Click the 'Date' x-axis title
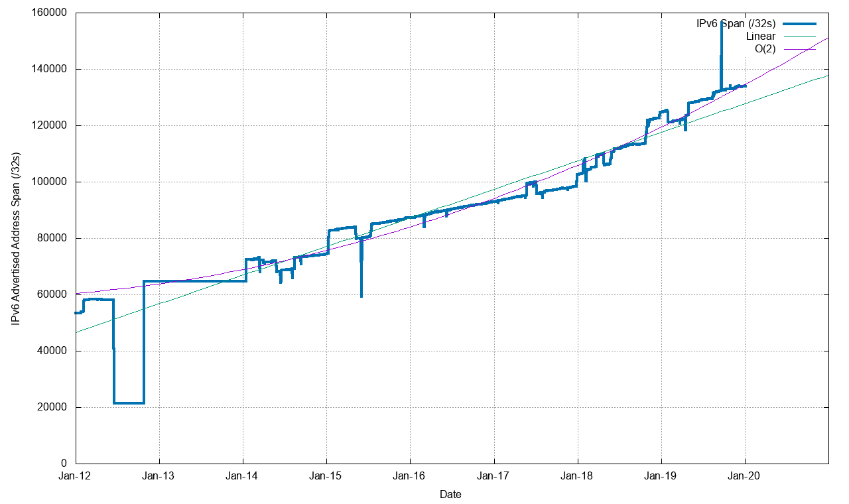This screenshot has height=504, width=849. [451, 495]
